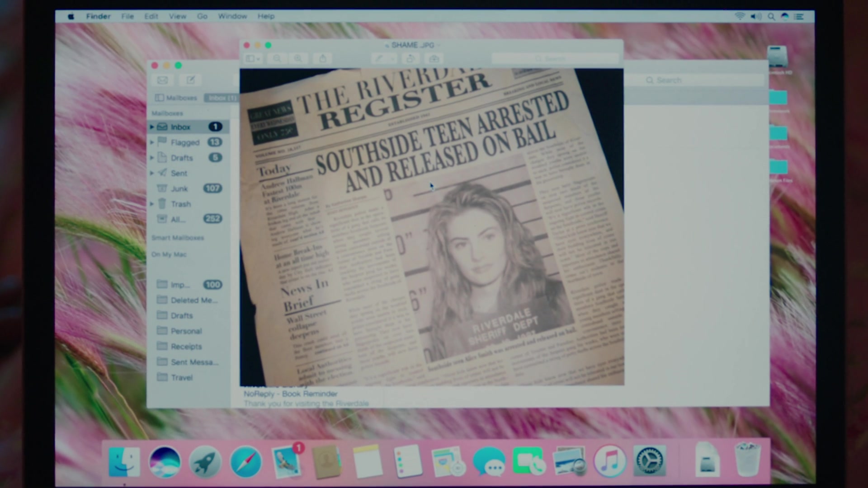
Task: Open Siri from the Dock
Action: click(x=165, y=462)
